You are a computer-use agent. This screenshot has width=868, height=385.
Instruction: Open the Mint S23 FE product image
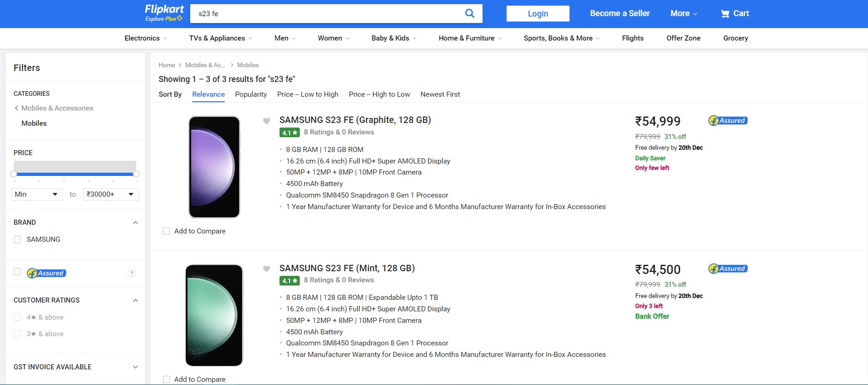tap(214, 315)
